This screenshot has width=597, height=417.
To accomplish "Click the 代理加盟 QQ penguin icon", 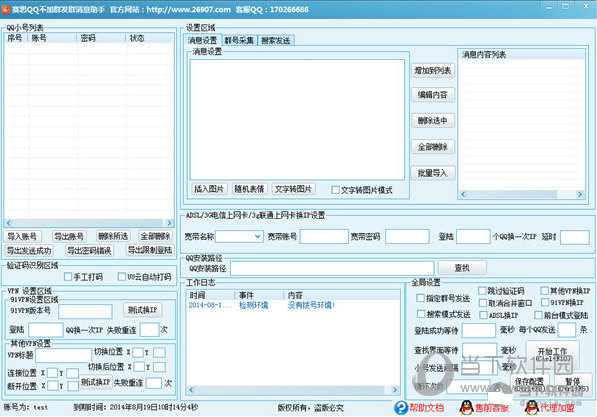I will (532, 408).
